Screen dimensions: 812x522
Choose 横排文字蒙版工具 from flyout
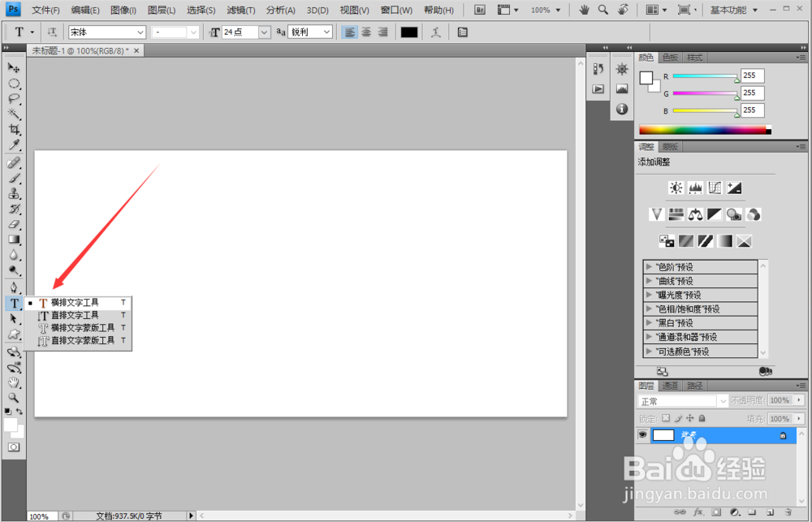[x=78, y=328]
